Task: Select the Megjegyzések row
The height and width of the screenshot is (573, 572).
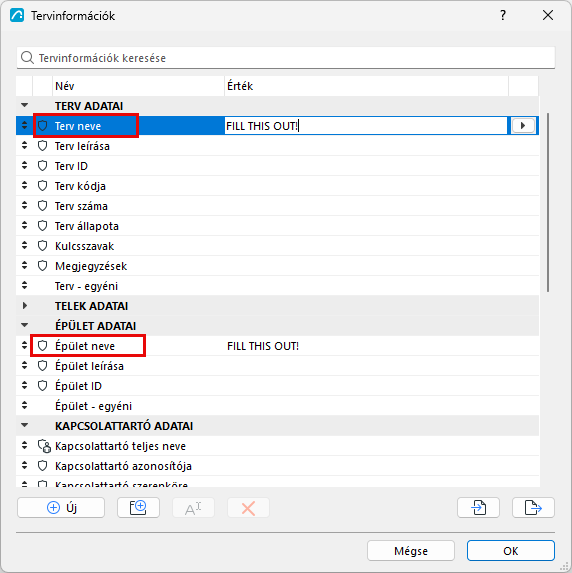Action: 277,266
